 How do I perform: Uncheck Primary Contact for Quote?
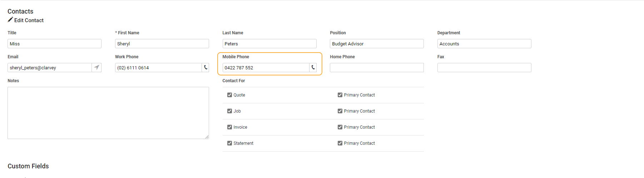pos(340,95)
